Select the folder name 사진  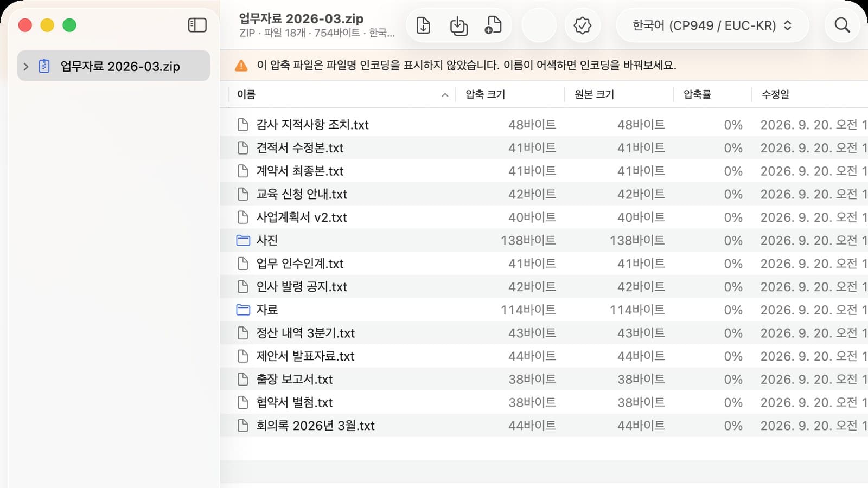click(267, 240)
